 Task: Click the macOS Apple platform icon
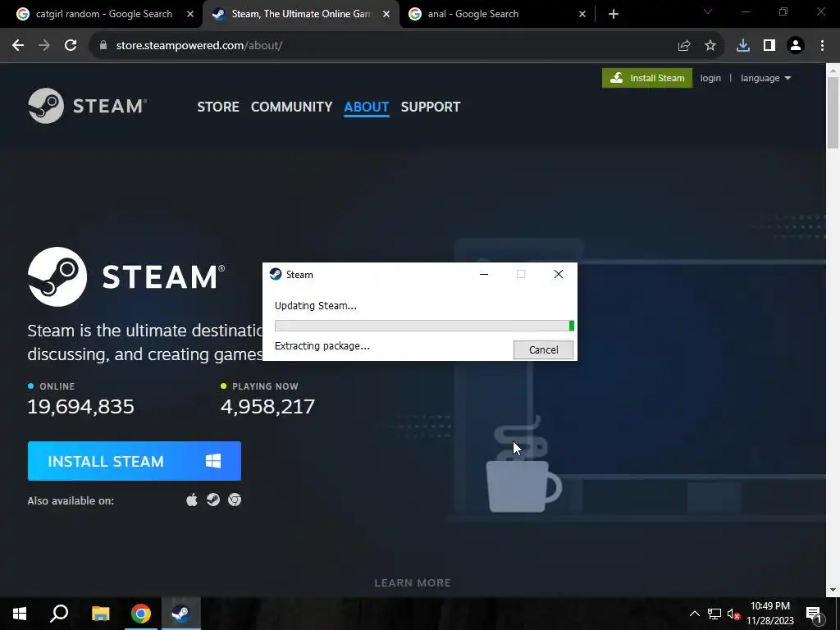pyautogui.click(x=192, y=500)
